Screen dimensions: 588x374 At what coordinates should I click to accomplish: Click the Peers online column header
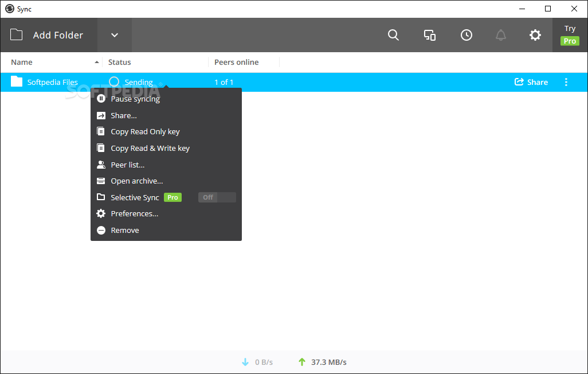[236, 62]
